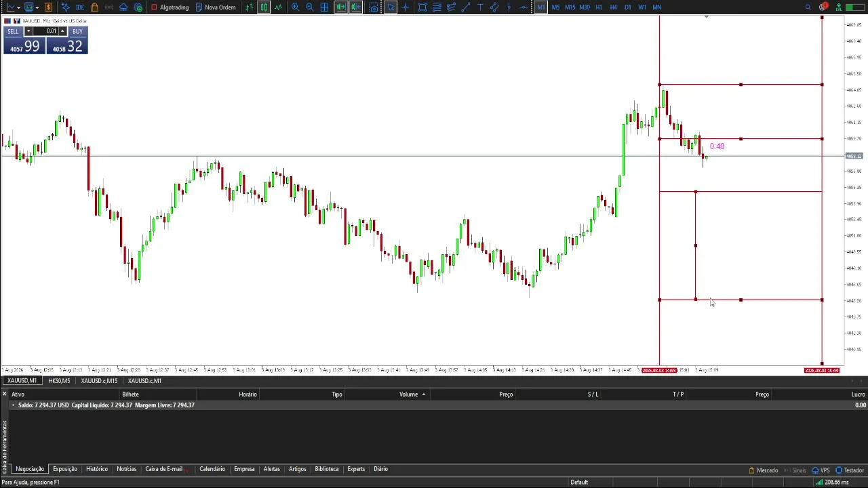Click the Sinais link in the bottom bar
This screenshot has width=868, height=488.
point(795,470)
